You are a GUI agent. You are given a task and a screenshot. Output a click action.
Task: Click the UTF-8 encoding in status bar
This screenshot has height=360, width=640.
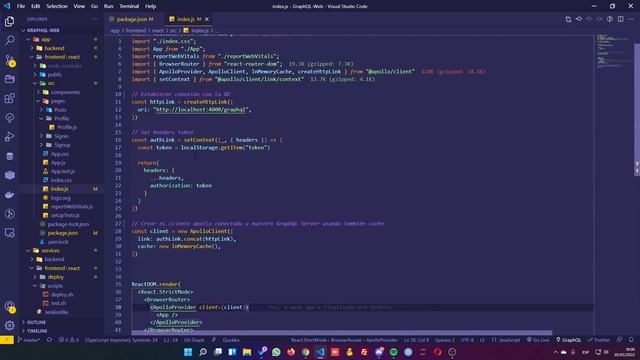point(467,340)
